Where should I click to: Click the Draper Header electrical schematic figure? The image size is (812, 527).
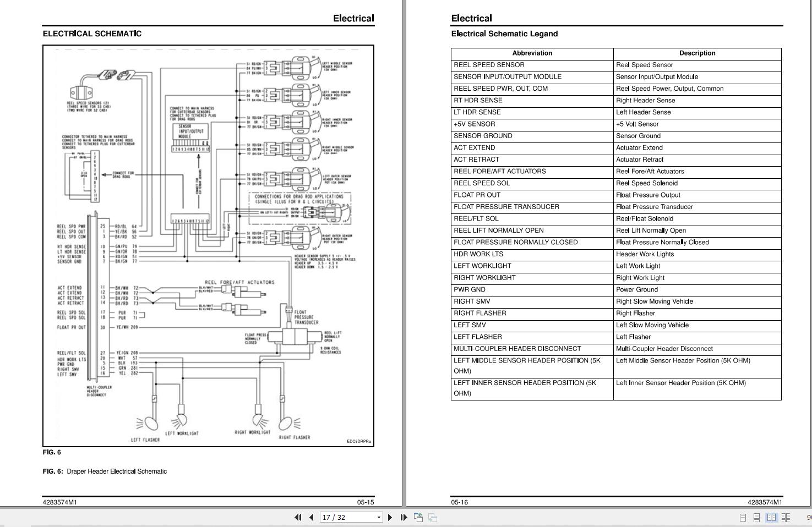[208, 246]
